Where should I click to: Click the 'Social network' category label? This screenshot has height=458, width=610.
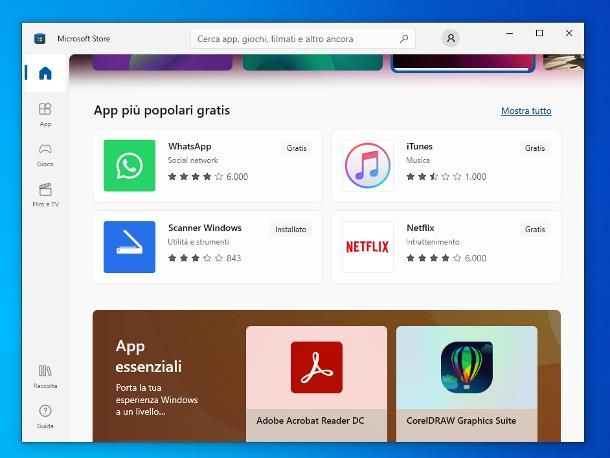pos(193,160)
